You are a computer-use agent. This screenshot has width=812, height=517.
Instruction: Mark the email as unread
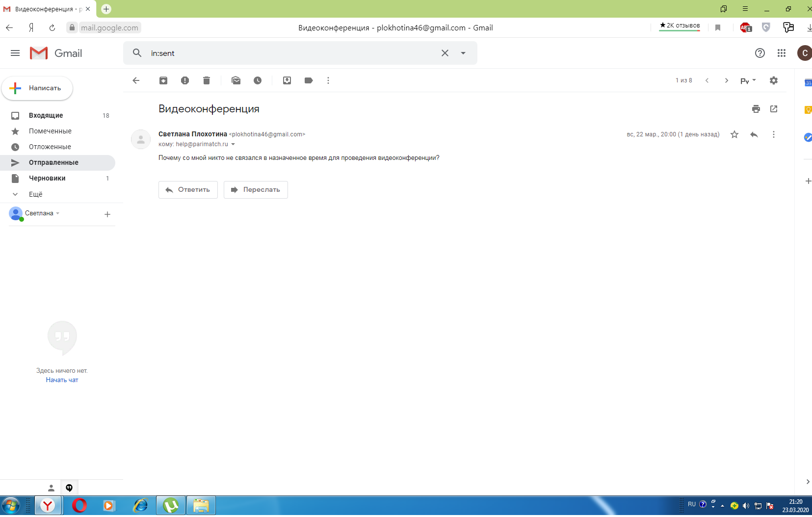[x=236, y=80]
